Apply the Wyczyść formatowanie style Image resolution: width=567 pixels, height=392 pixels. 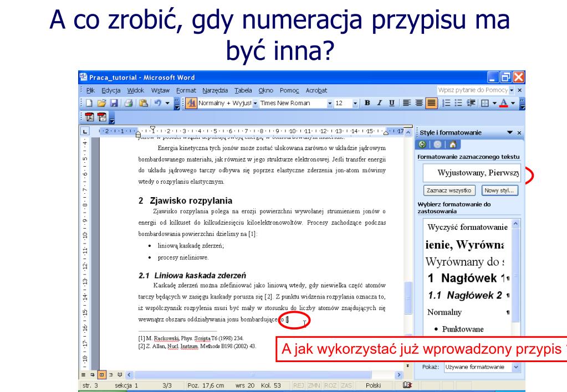pyautogui.click(x=468, y=227)
